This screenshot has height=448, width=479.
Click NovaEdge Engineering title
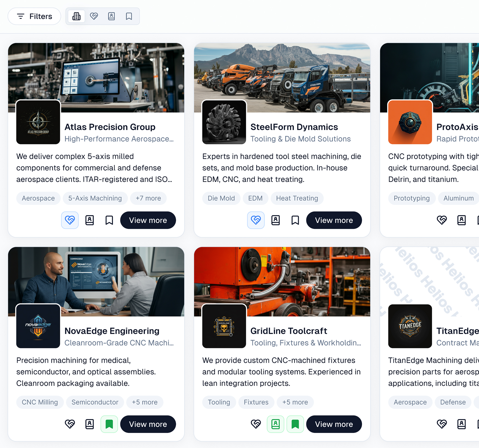click(x=112, y=331)
